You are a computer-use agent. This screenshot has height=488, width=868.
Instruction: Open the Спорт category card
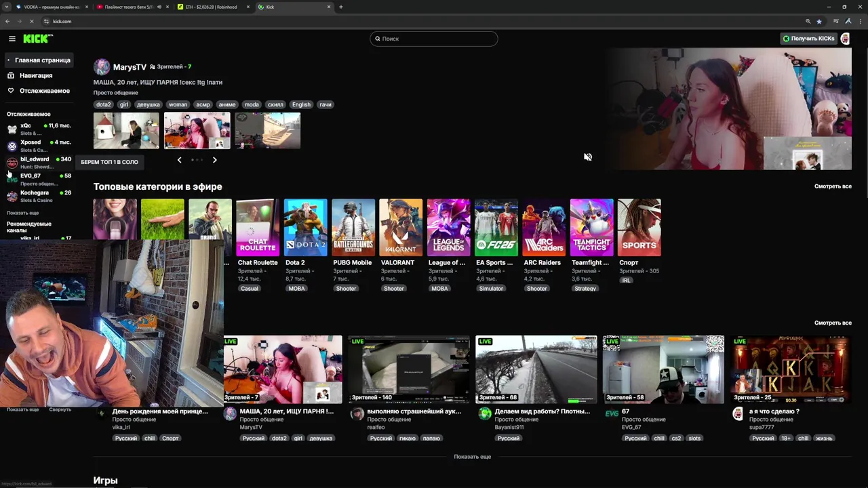tap(639, 228)
